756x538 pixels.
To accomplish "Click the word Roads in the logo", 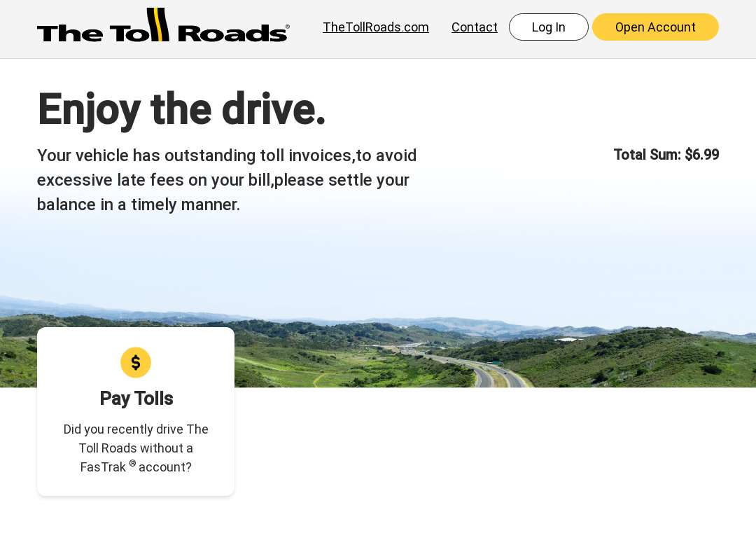I will pyautogui.click(x=232, y=34).
